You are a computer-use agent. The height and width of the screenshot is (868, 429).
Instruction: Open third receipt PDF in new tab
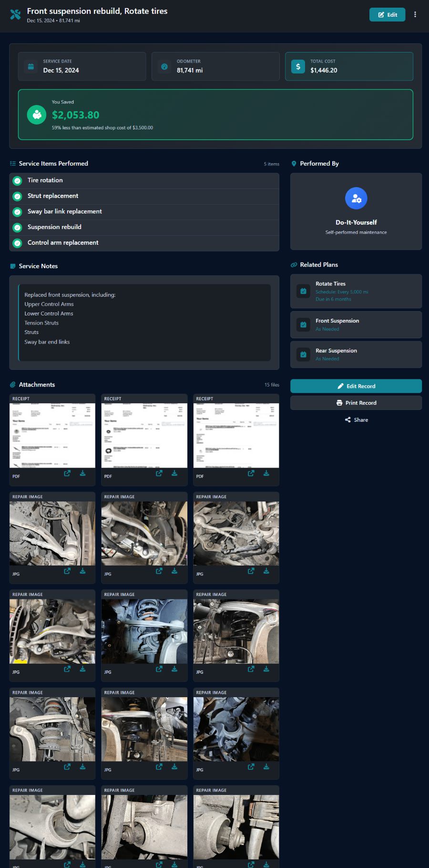tap(251, 473)
